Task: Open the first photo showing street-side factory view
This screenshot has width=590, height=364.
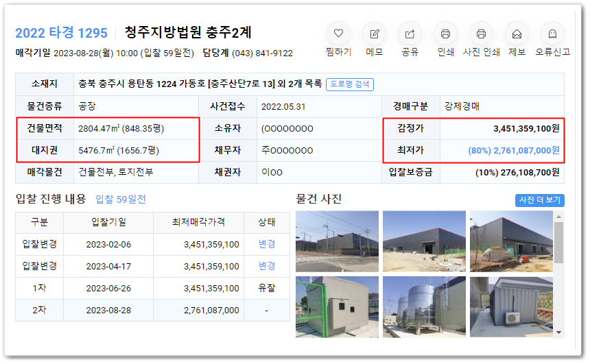Action: [337, 241]
